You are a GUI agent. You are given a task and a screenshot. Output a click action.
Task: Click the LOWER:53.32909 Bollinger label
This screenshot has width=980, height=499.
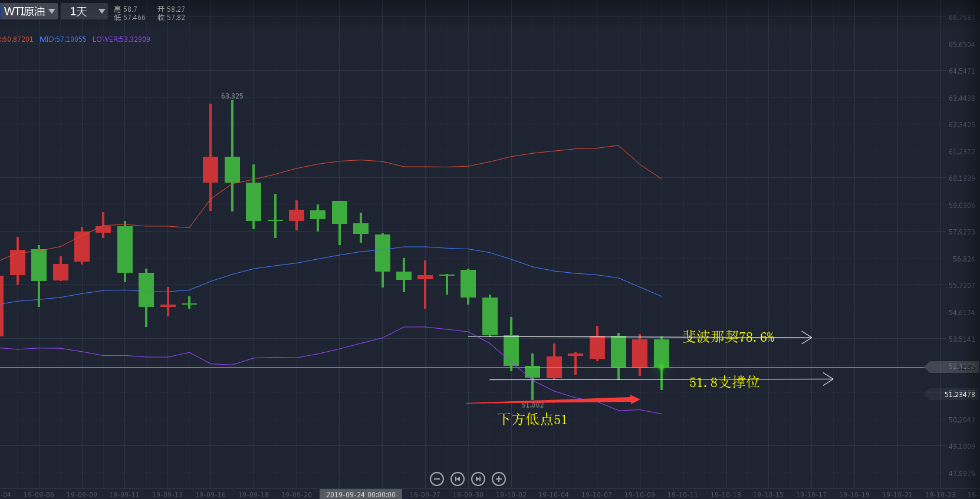coord(121,39)
